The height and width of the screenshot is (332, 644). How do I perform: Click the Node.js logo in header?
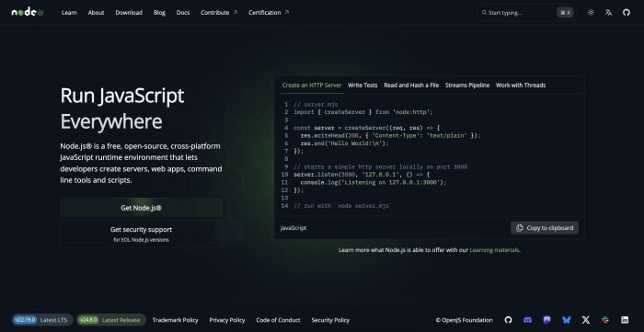[x=28, y=12]
